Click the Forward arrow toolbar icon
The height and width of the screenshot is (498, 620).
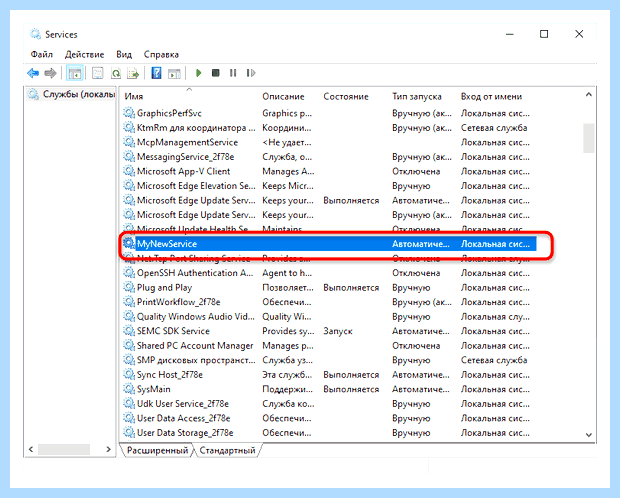coord(50,73)
